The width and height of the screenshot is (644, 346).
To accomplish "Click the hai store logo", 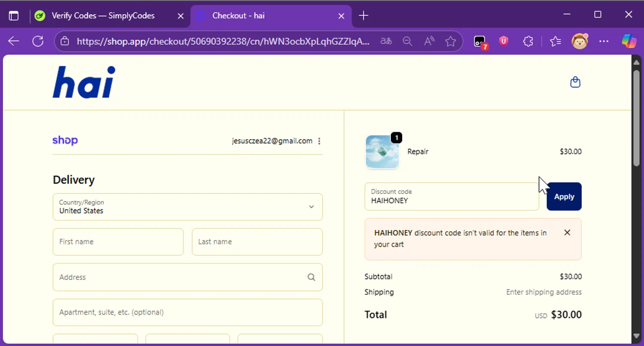I will pyautogui.click(x=84, y=82).
